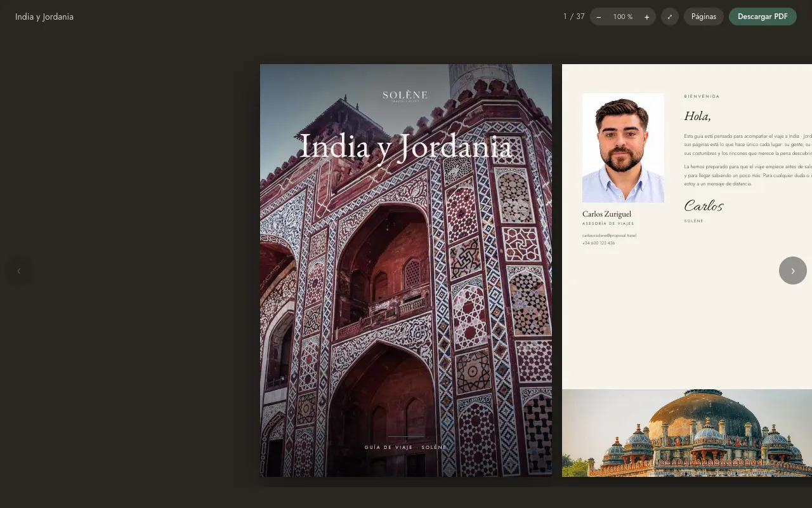This screenshot has width=812, height=508.
Task: Select the India y Jordania document title
Action: pos(44,17)
